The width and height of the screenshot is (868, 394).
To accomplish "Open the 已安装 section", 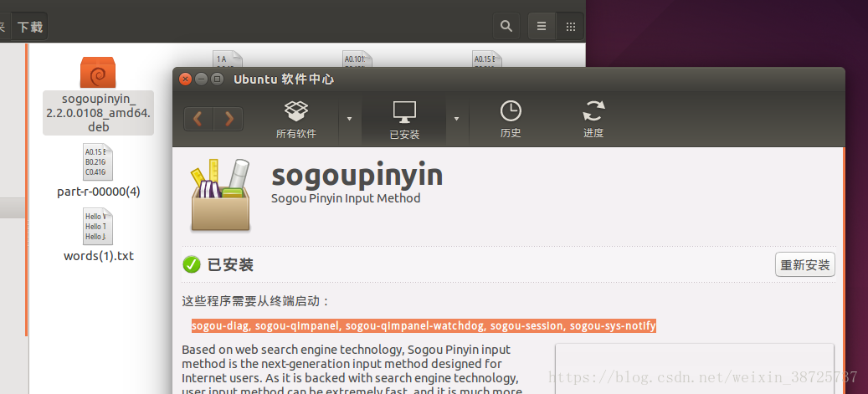I will (404, 119).
